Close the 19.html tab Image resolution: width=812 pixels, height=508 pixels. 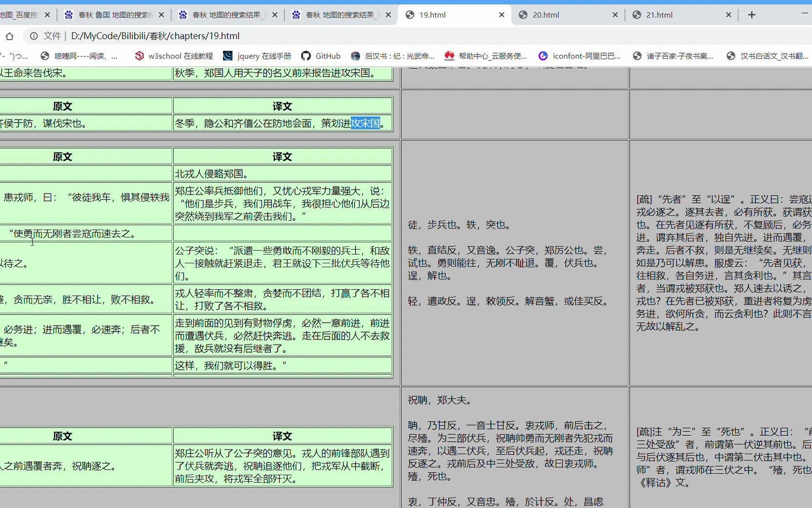point(502,15)
